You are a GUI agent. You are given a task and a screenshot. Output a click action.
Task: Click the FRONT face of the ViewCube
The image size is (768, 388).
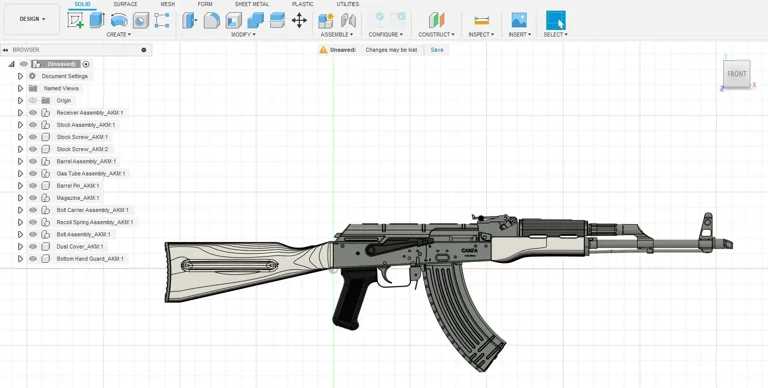click(736, 74)
